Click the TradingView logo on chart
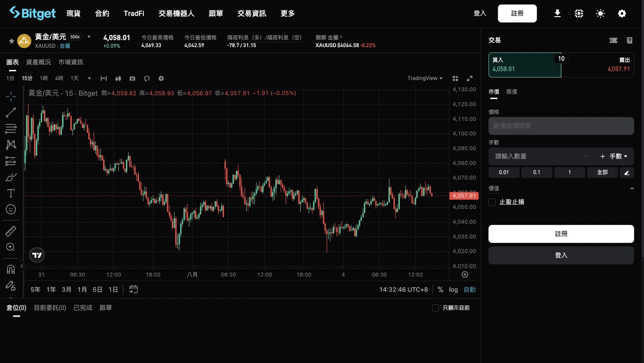The image size is (644, 363). tap(37, 255)
